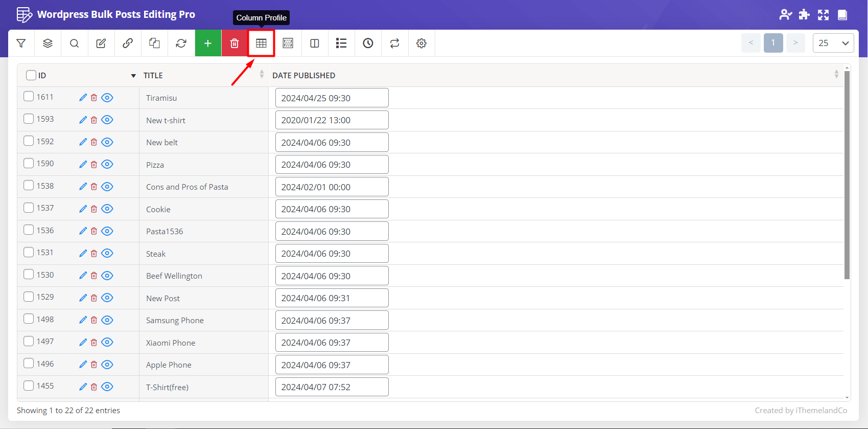Viewport: 868px width, 429px height.
Task: Select checkbox for post 1538
Action: tap(29, 186)
